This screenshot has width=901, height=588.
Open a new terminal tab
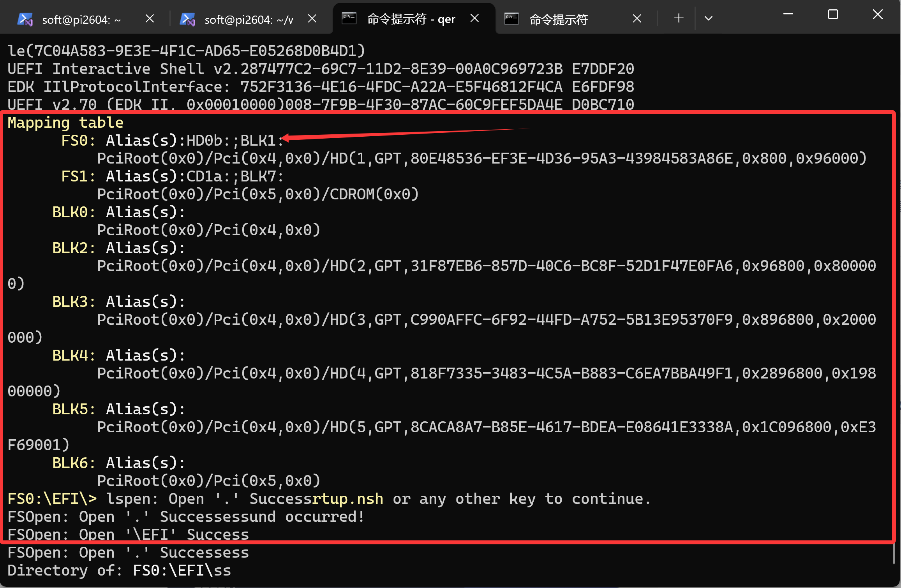[679, 18]
